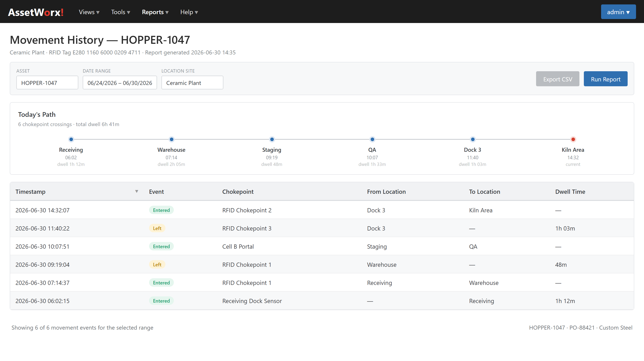Click Kiln Area in To Location column
Screen dimensions: 644x361
pos(481,210)
